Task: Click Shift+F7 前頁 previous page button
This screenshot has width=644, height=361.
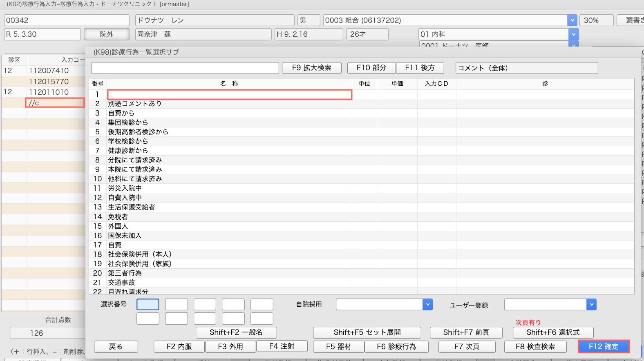Action: (466, 332)
